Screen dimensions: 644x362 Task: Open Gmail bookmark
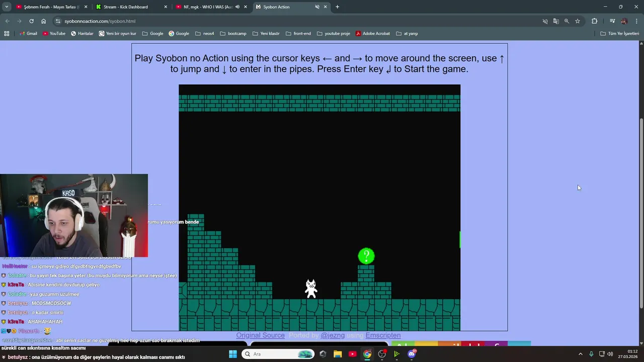[28, 34]
